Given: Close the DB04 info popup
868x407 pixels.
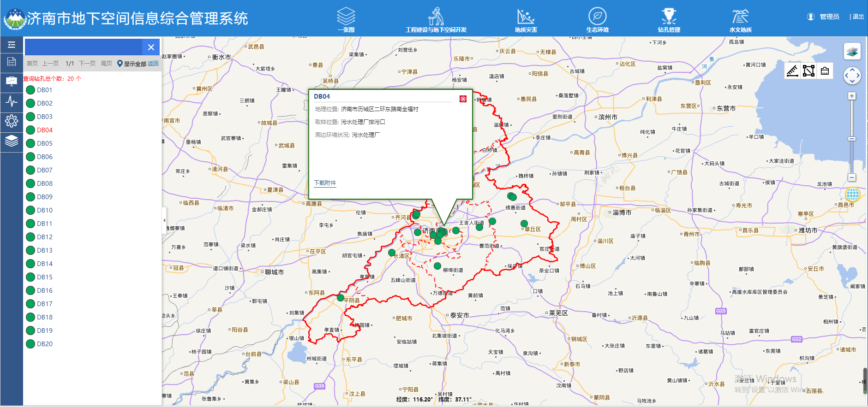Looking at the screenshot, I should click(x=463, y=99).
